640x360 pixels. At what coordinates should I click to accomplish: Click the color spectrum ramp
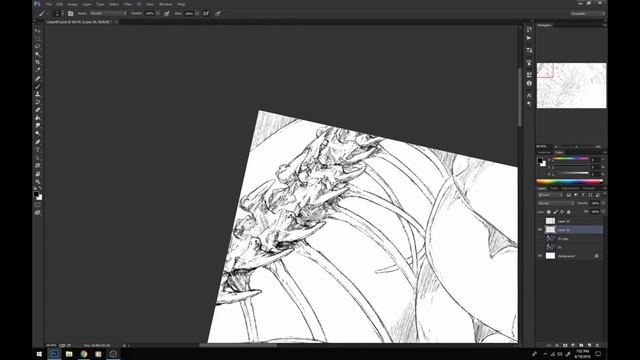click(569, 182)
